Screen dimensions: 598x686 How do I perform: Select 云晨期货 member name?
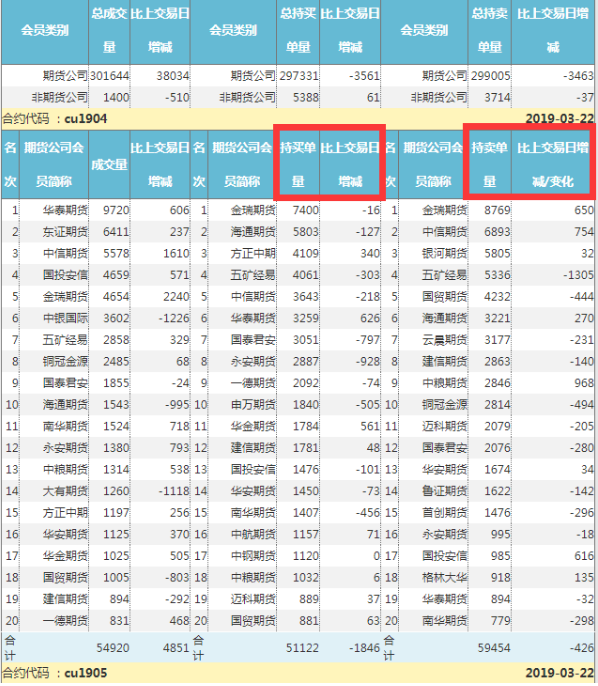click(444, 340)
